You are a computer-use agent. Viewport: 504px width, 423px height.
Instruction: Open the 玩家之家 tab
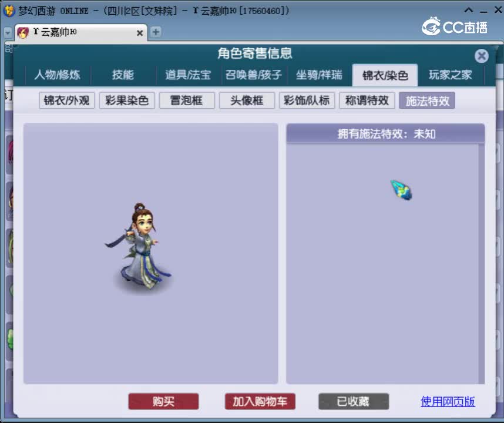coord(451,75)
